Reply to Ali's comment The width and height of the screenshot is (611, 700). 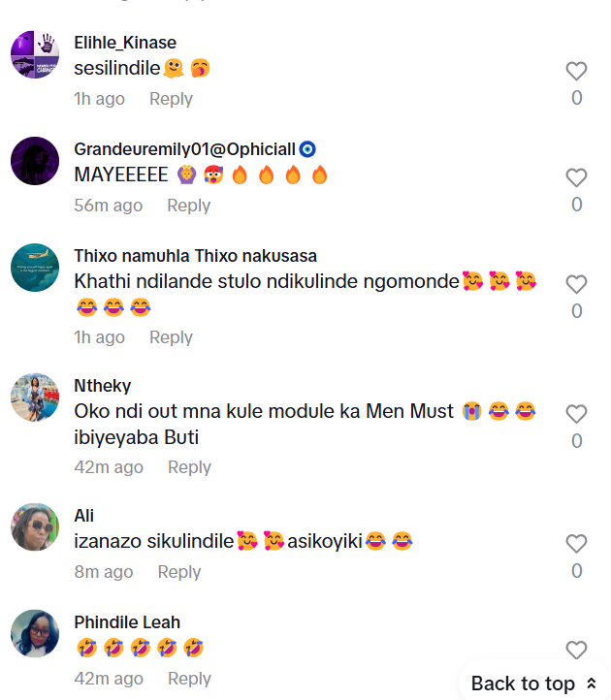[x=178, y=572]
